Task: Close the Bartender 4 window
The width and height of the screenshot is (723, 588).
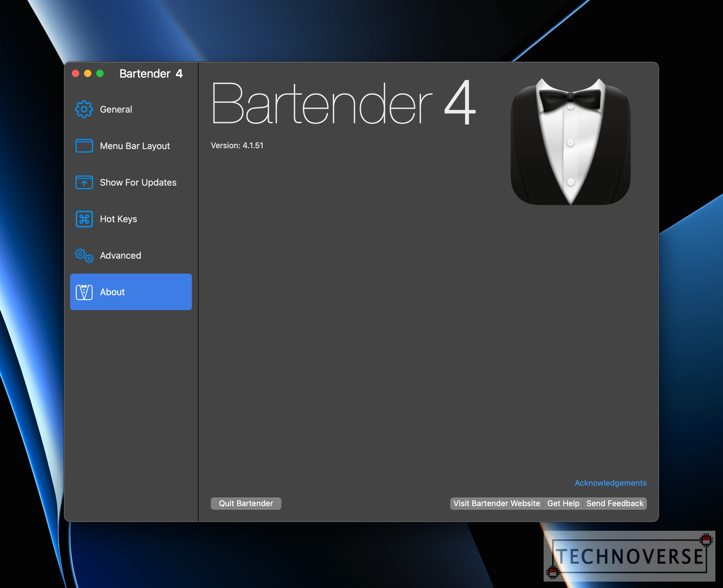Action: 76,74
